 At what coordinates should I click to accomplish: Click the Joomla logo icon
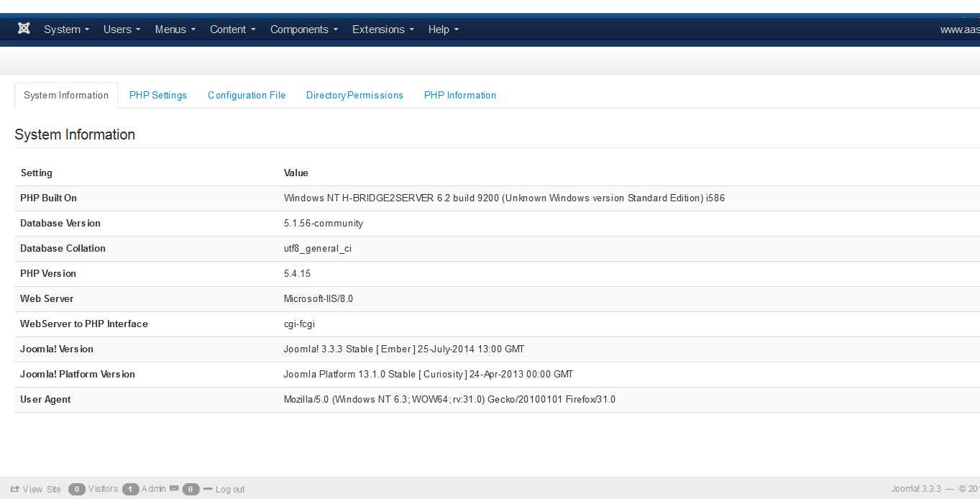click(x=24, y=29)
